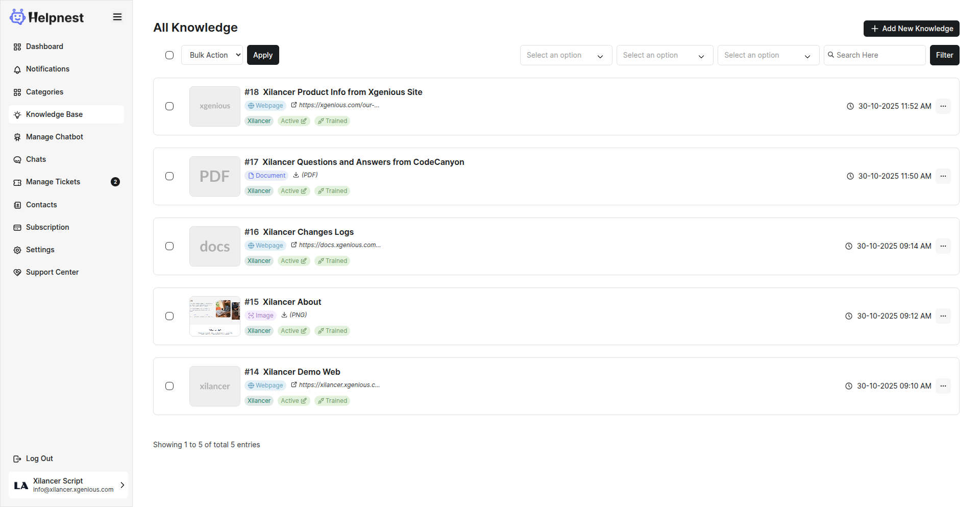
Task: Click the Settings gear icon
Action: click(x=17, y=250)
